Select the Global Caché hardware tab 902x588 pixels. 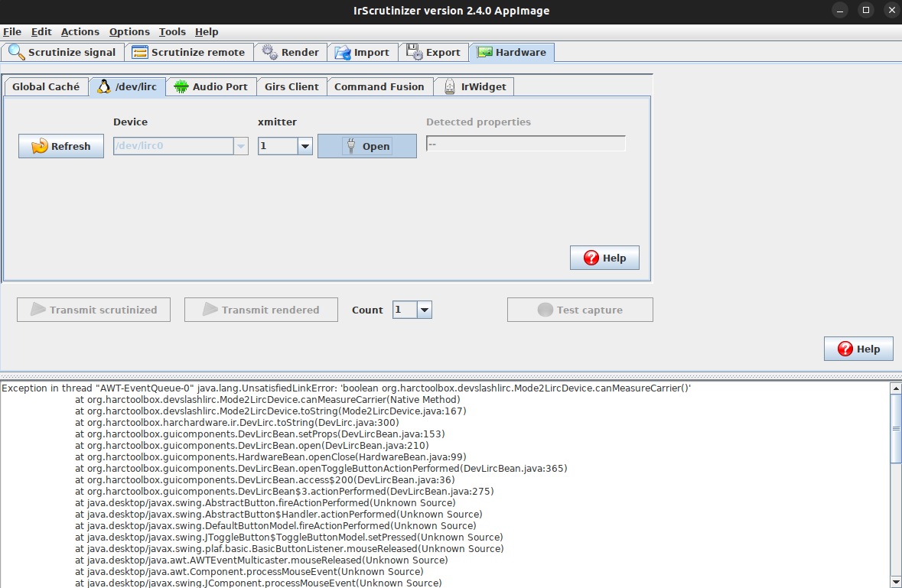tap(46, 87)
